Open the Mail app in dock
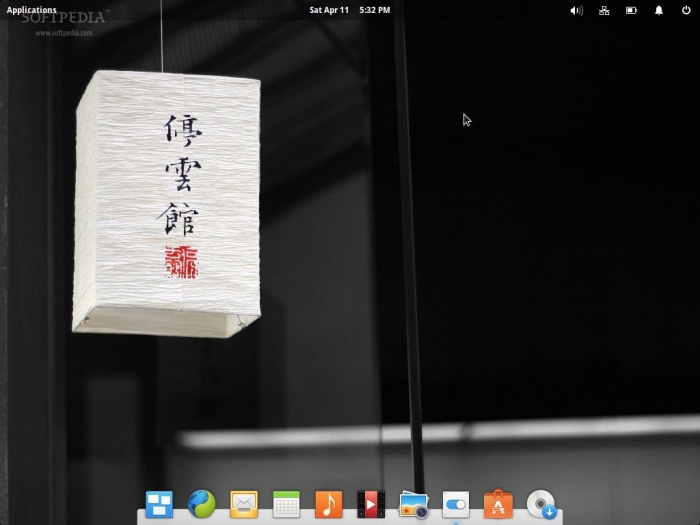 pyautogui.click(x=244, y=504)
